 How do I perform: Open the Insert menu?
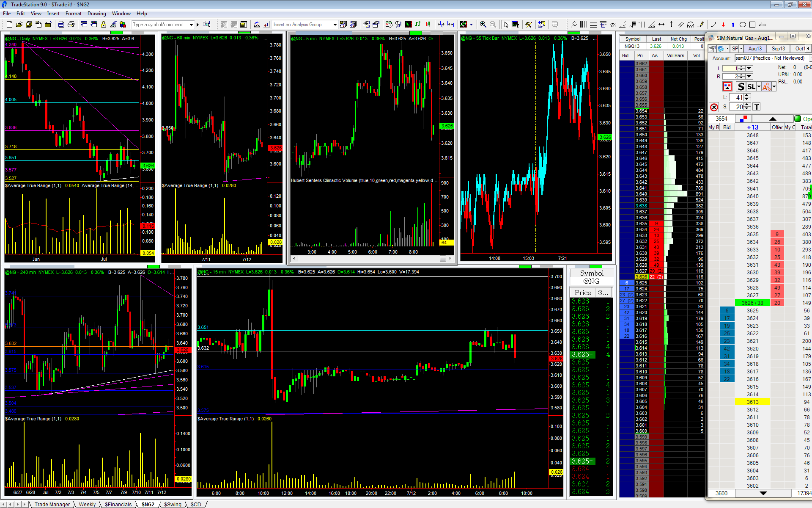(x=53, y=14)
